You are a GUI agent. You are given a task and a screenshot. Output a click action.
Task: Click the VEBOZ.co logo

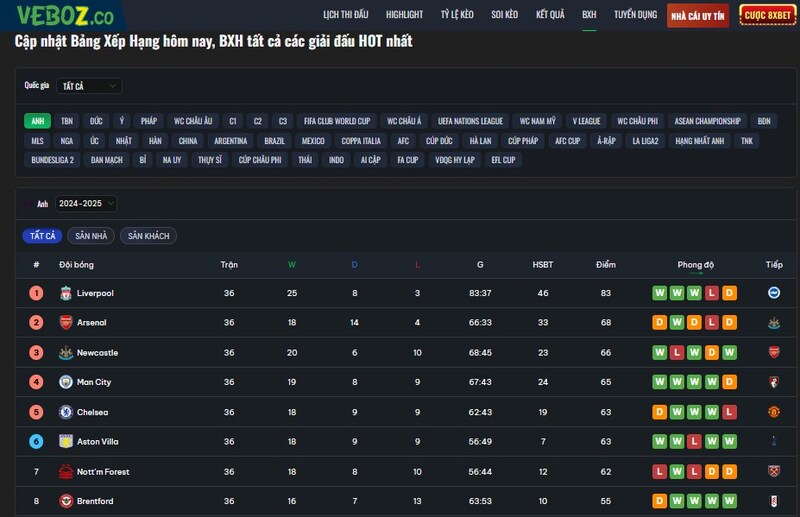click(65, 15)
